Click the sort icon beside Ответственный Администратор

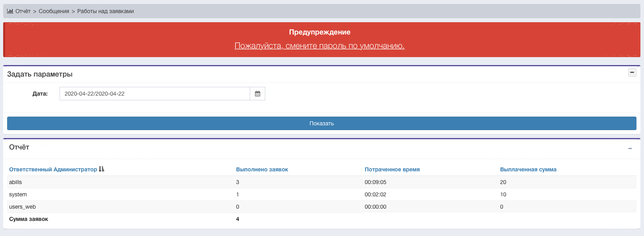coord(102,169)
